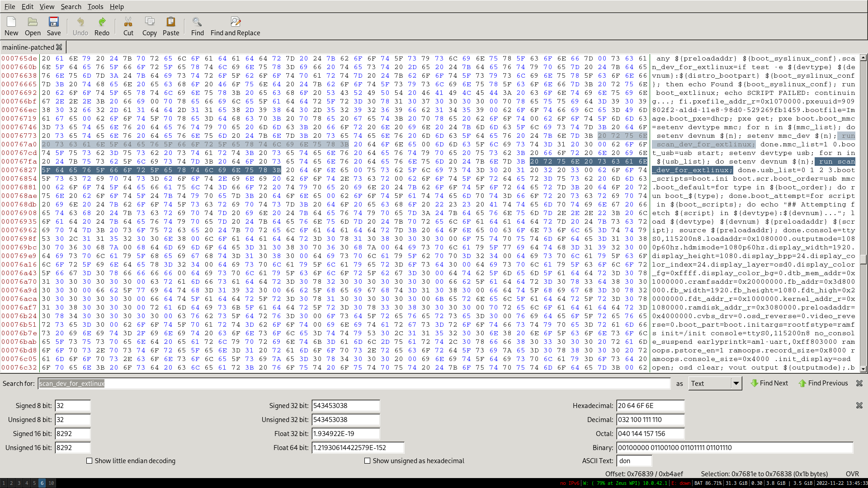This screenshot has width=868, height=488.
Task: Switch to workspace 10 in taskbar
Action: coord(51,483)
